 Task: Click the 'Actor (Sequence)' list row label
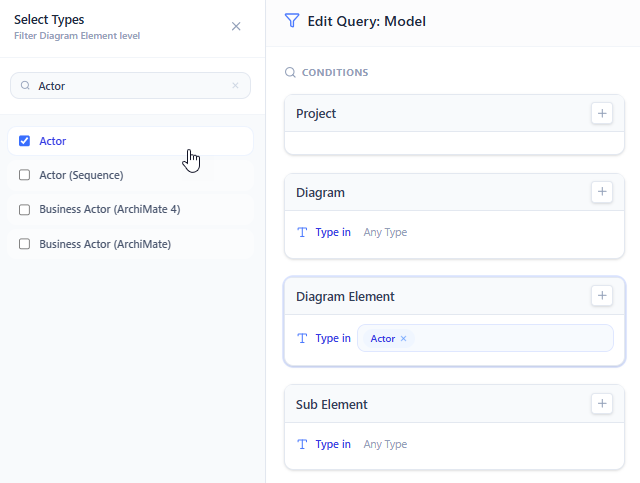[81, 175]
